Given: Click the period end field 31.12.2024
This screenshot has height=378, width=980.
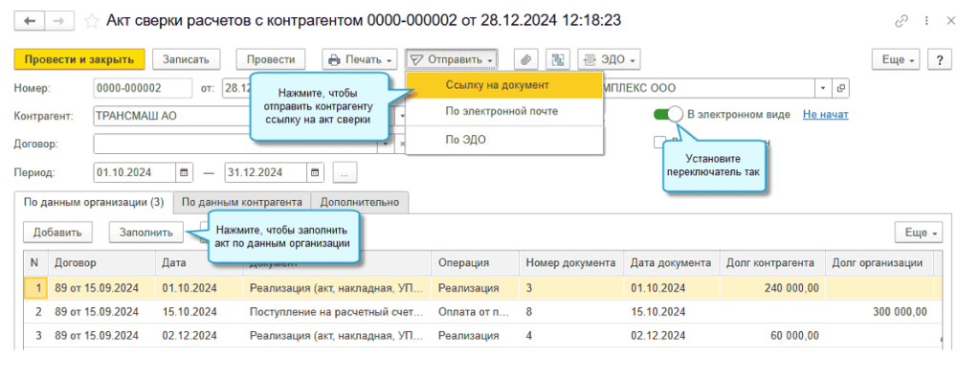Looking at the screenshot, I should 266,172.
